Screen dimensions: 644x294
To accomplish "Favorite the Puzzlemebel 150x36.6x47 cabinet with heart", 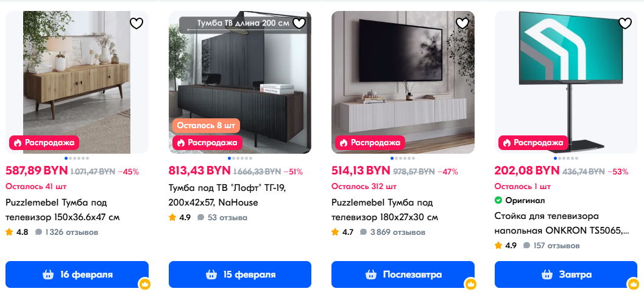I will 136,23.
